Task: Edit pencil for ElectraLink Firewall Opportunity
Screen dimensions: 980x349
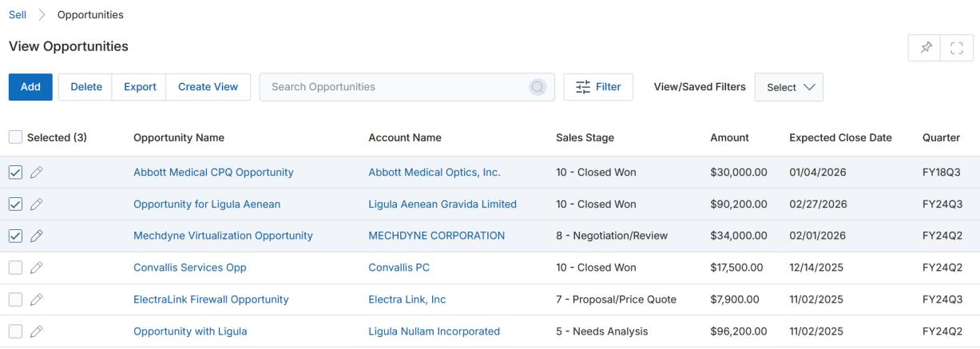Action: 36,299
